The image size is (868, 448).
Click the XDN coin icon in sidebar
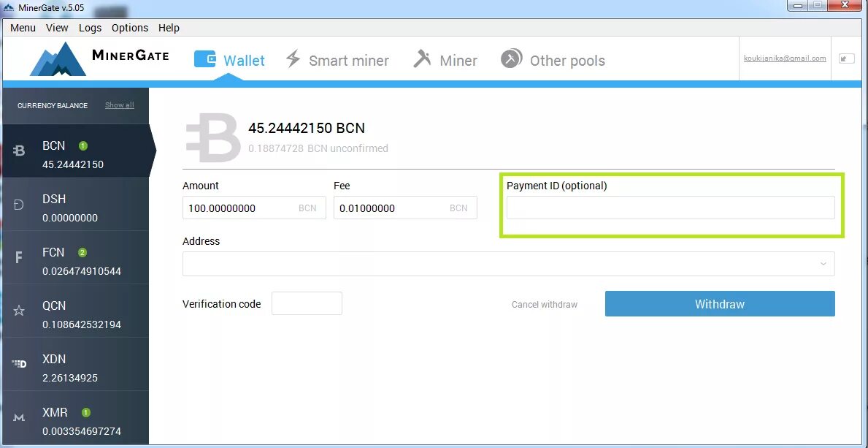point(20,364)
